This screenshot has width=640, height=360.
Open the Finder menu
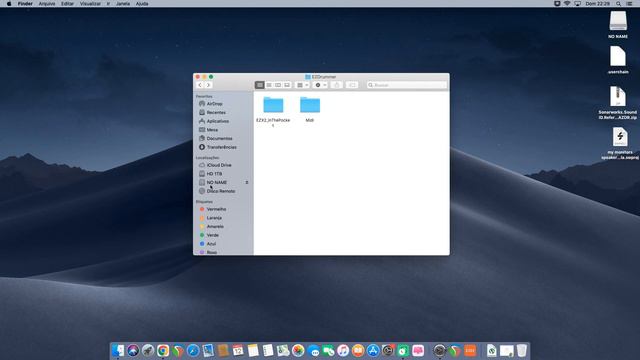pyautogui.click(x=25, y=4)
